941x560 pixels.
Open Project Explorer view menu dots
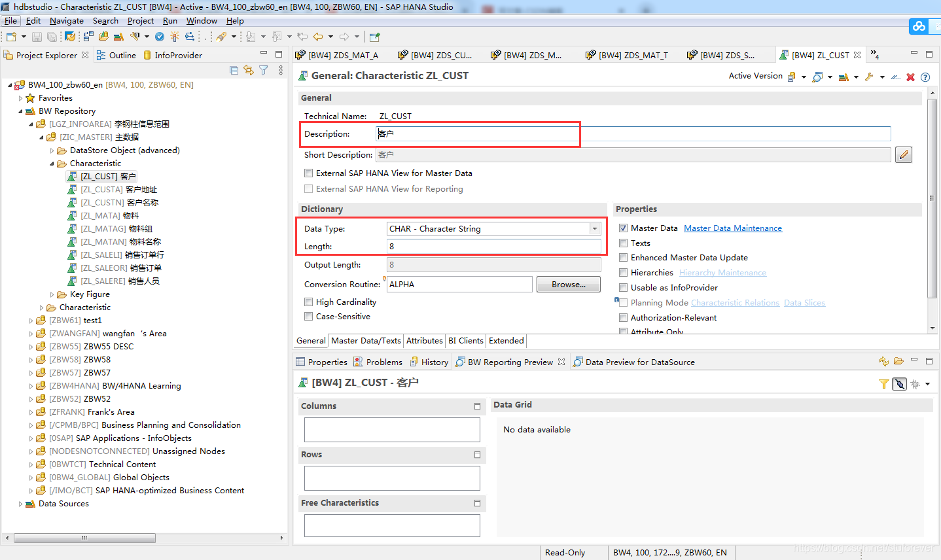[x=281, y=70]
